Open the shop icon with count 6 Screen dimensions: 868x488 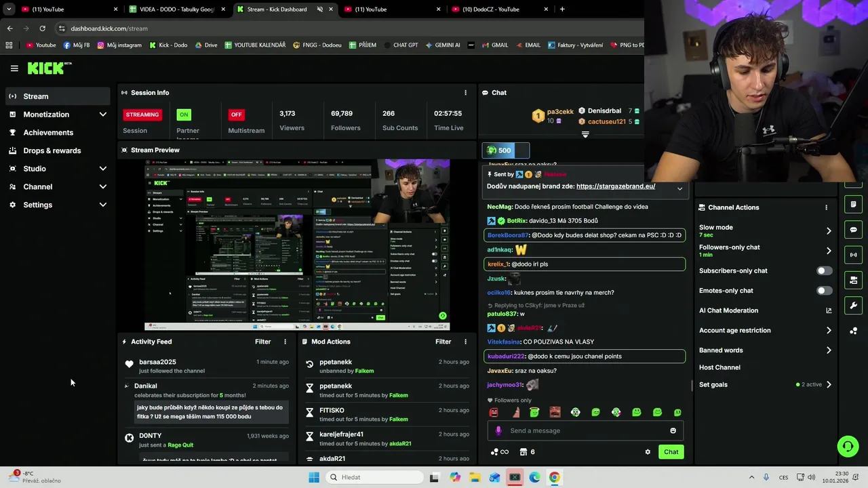pos(527,452)
